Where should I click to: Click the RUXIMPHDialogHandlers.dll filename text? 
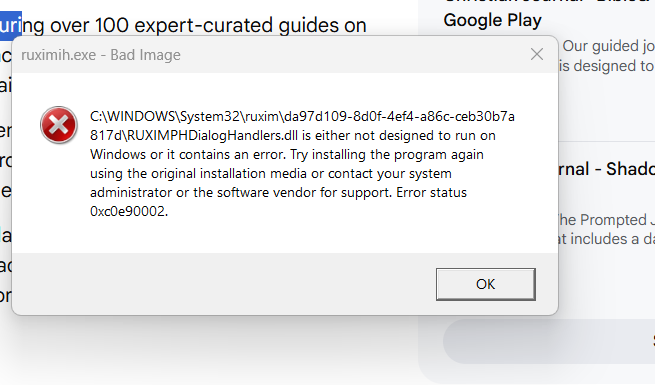[x=212, y=135]
